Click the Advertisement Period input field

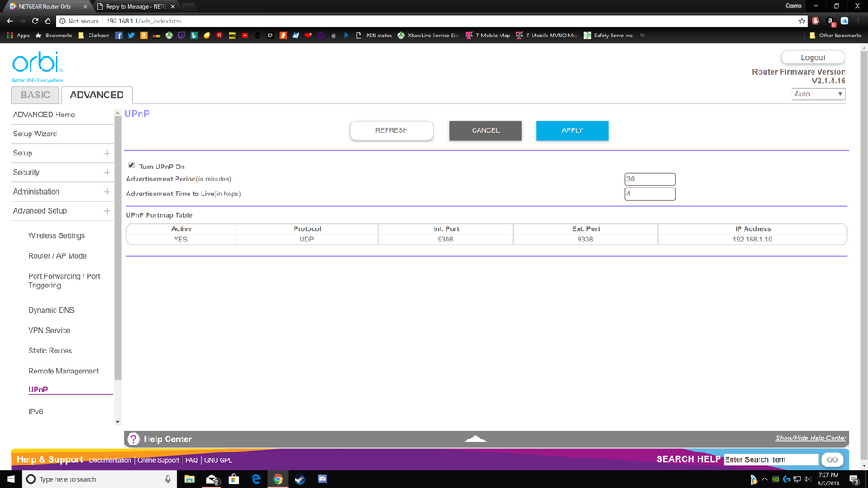coord(649,179)
